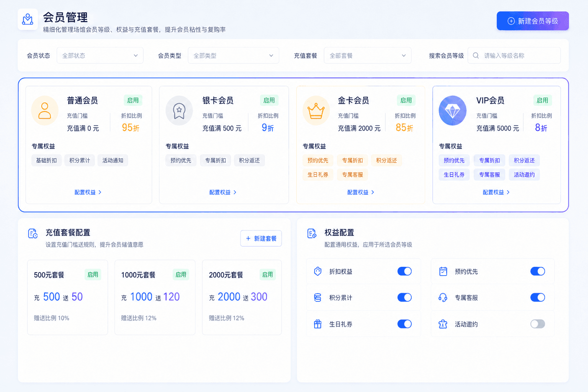Click the 生日礼券 tag in 金卡会员
The width and height of the screenshot is (588, 392).
coord(318,175)
